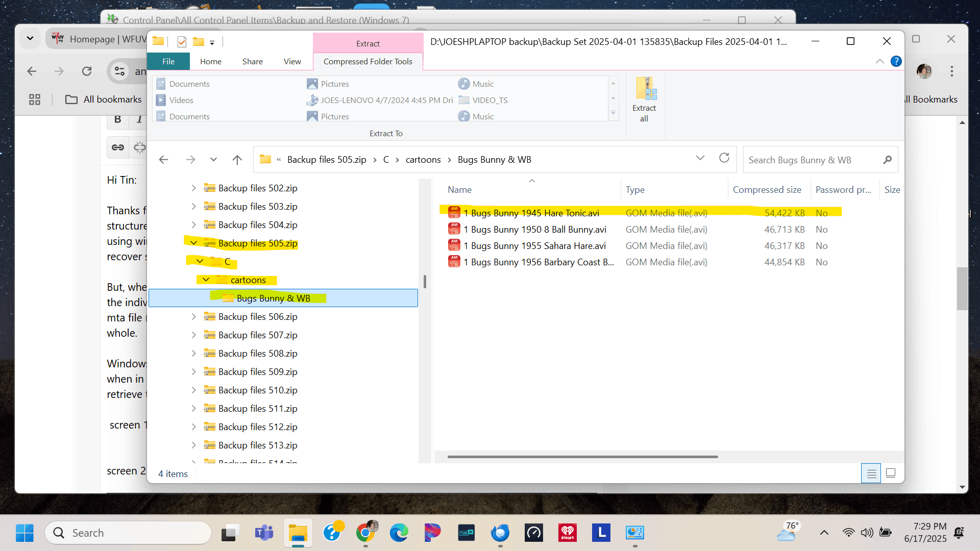This screenshot has height=551, width=980.
Task: Switch to large thumbnail view
Action: click(x=890, y=473)
